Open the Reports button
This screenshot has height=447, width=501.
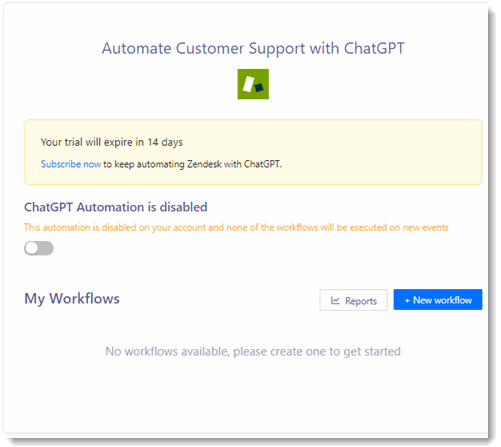pos(353,300)
